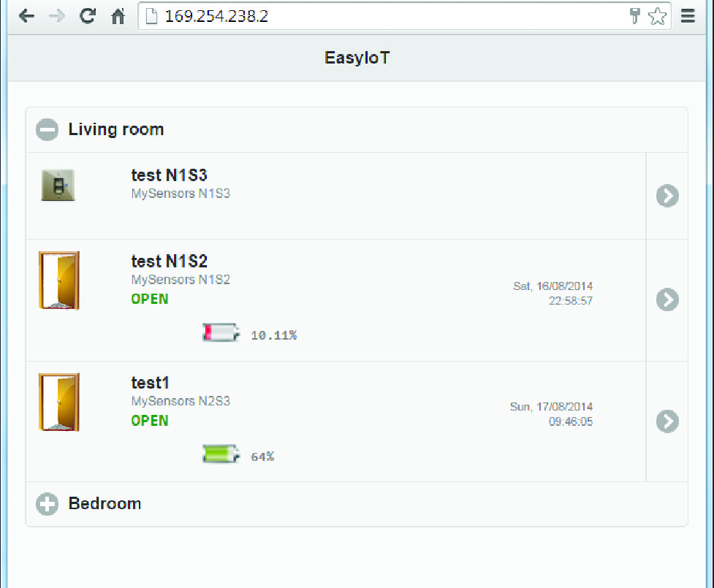Open the browser hamburger menu
The height and width of the screenshot is (588, 714).
click(x=688, y=16)
